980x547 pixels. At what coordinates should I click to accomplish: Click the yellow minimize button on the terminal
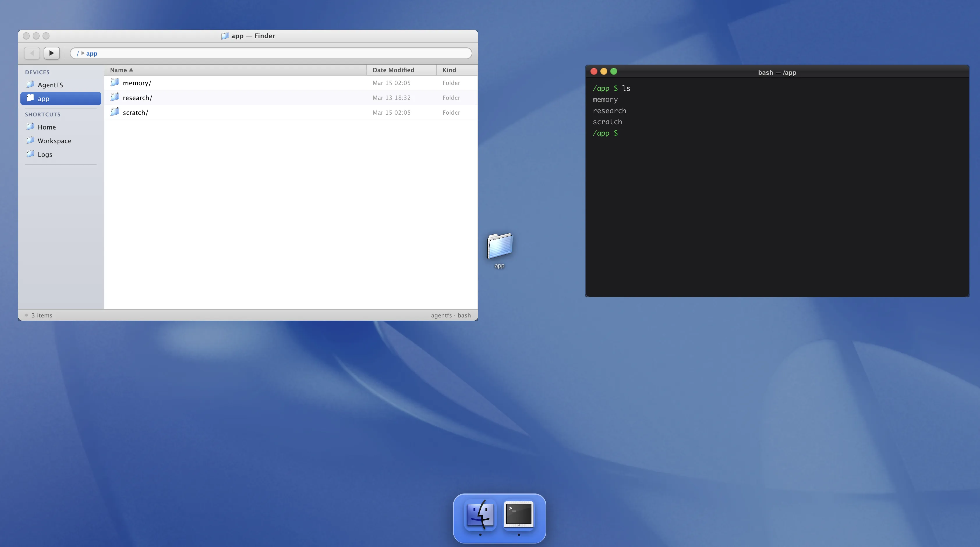pos(604,72)
